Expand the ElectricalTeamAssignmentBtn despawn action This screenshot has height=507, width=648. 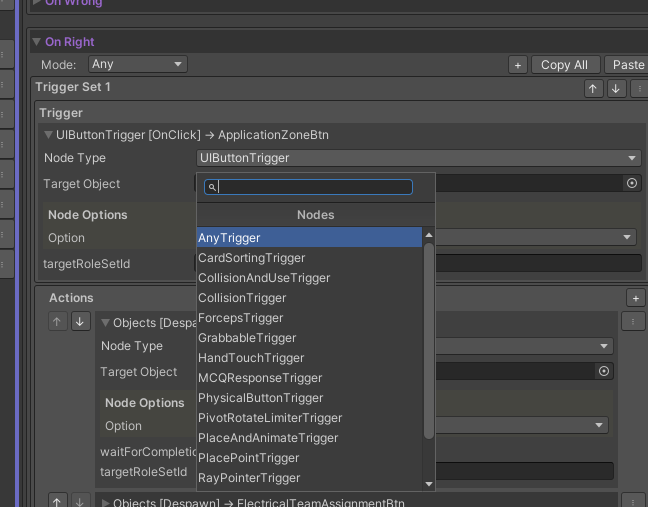105,503
